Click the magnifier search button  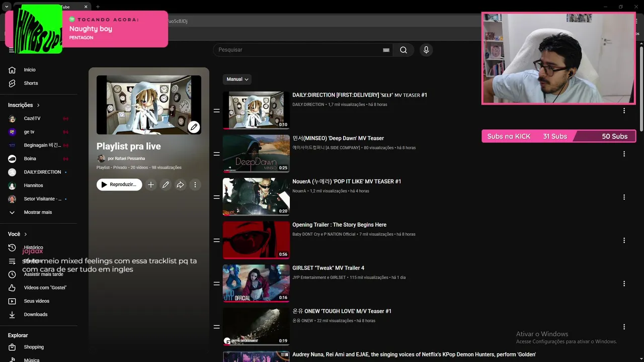404,50
